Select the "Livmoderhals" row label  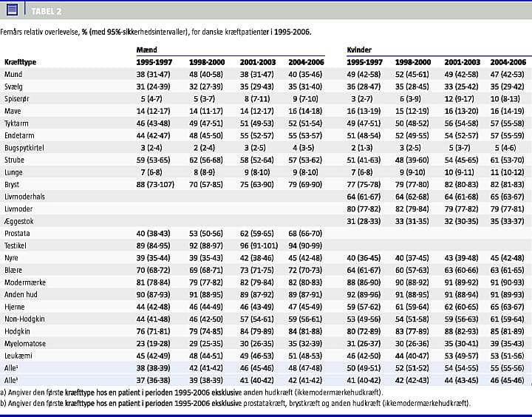click(24, 196)
